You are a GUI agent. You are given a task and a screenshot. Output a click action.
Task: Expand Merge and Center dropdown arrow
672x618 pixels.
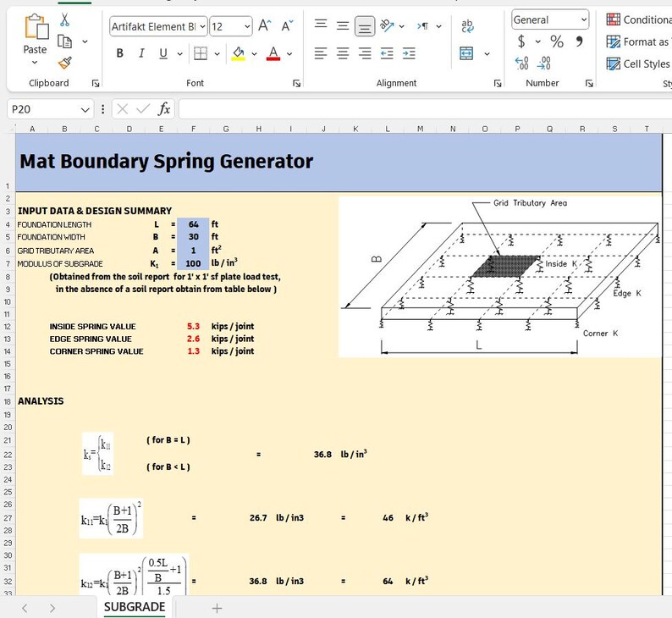tap(487, 53)
